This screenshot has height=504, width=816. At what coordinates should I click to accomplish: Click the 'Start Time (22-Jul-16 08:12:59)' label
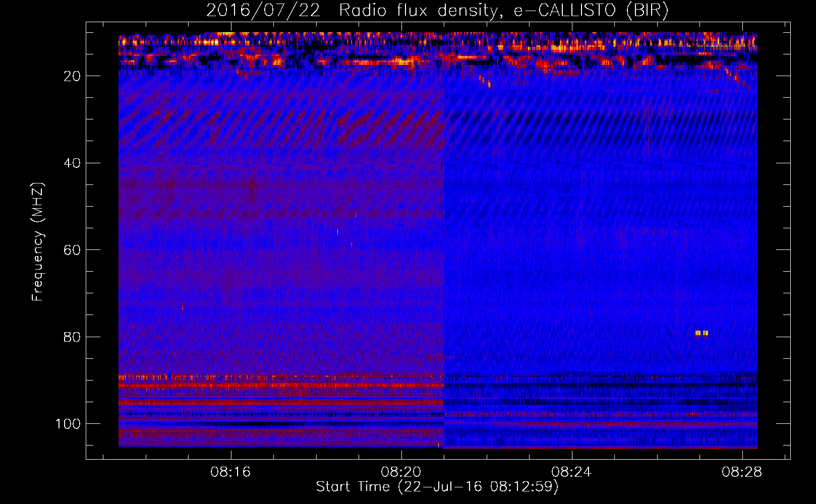coord(437,487)
